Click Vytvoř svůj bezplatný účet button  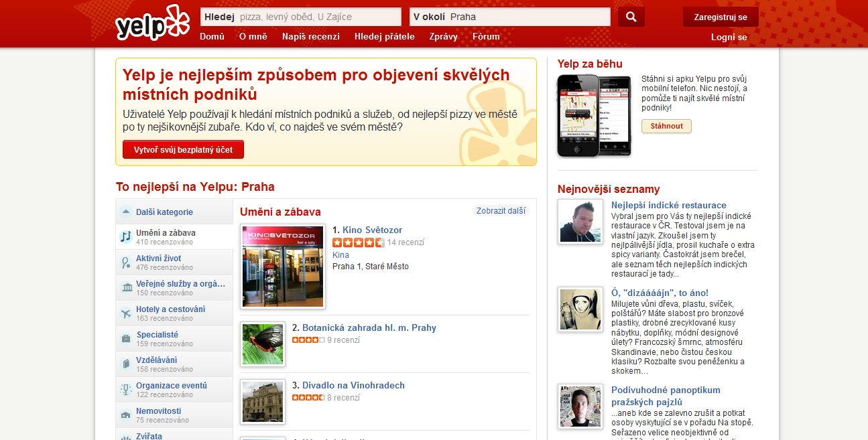click(x=183, y=149)
